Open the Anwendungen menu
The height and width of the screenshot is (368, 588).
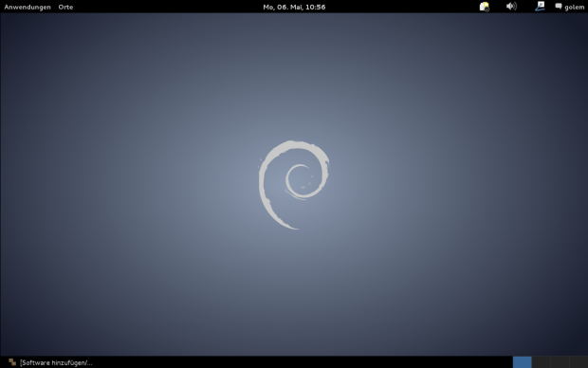click(x=28, y=7)
